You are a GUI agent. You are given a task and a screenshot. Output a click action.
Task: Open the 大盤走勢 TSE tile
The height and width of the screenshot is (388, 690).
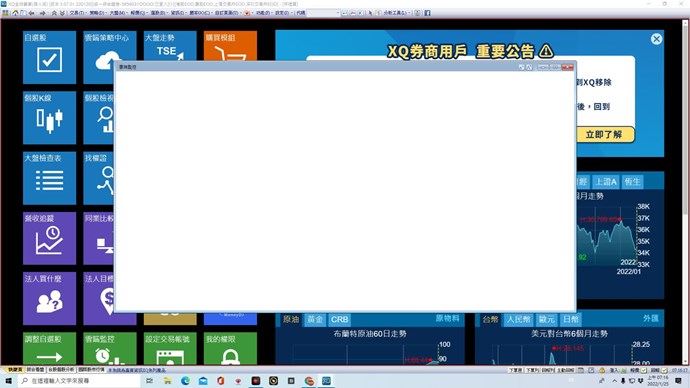[x=170, y=46]
